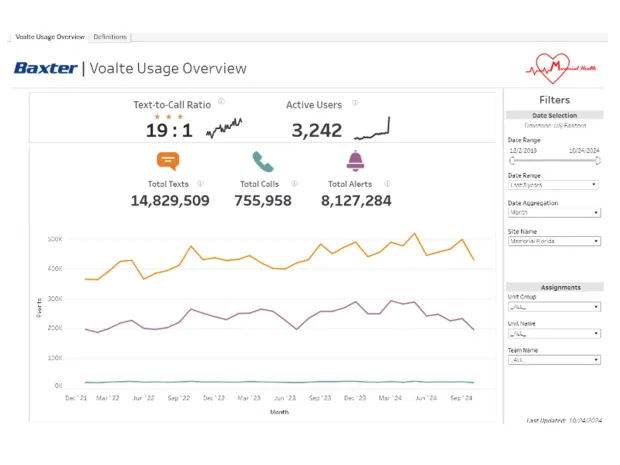
Task: Open info icon beside Total Calls
Action: click(295, 183)
